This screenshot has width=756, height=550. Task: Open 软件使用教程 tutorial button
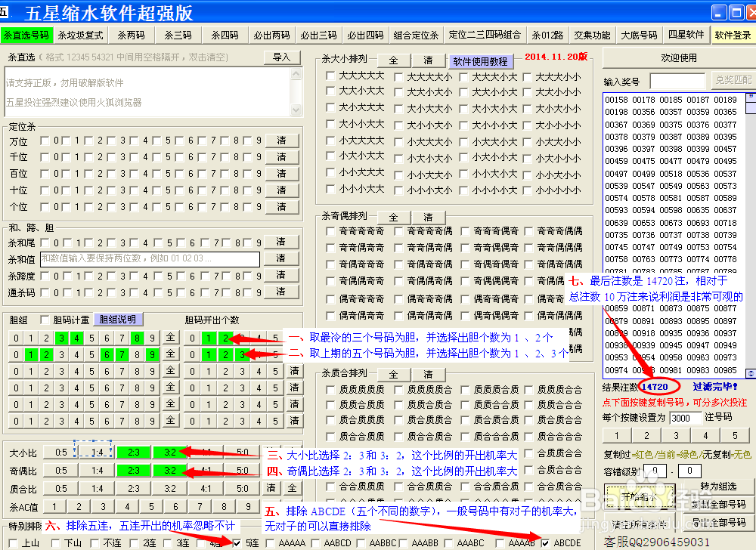coord(480,62)
